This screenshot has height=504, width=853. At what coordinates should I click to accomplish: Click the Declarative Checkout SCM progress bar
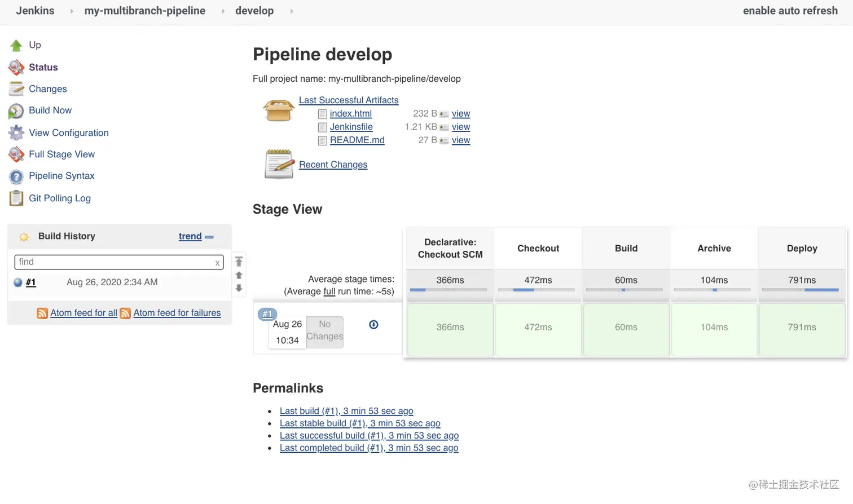(x=449, y=290)
